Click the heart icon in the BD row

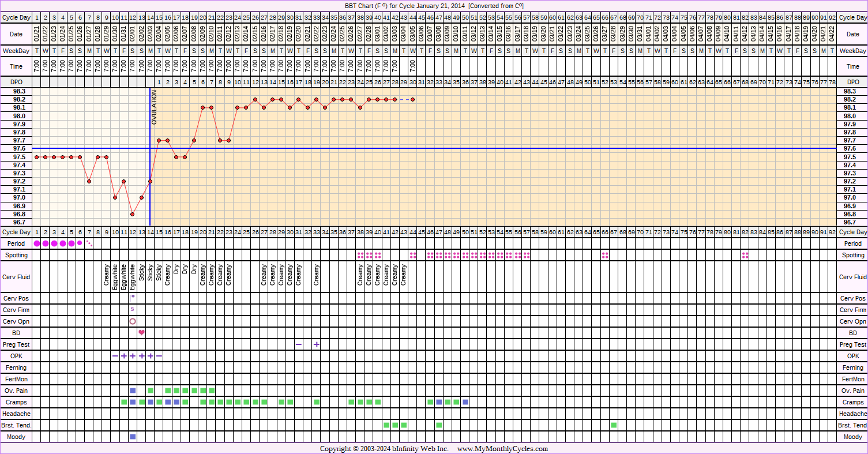[x=141, y=333]
